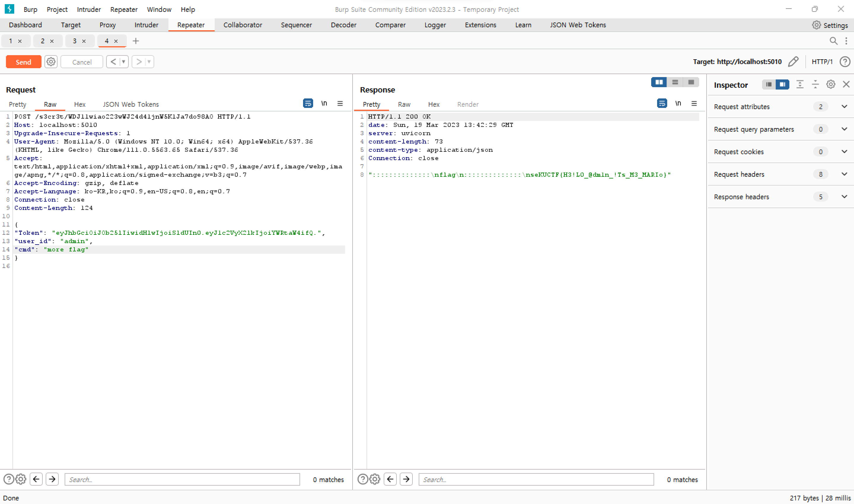Close Repeater tab 3
Image resolution: width=854 pixels, height=504 pixels.
click(84, 41)
